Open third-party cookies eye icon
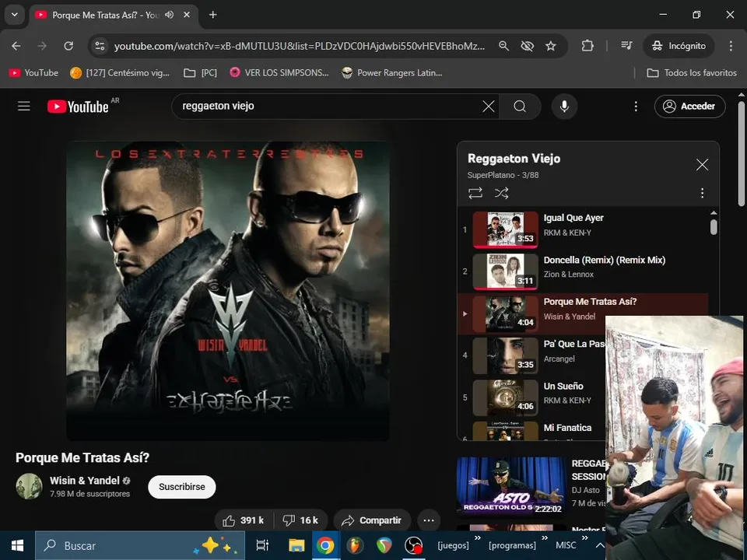This screenshot has width=747, height=560. 527,46
